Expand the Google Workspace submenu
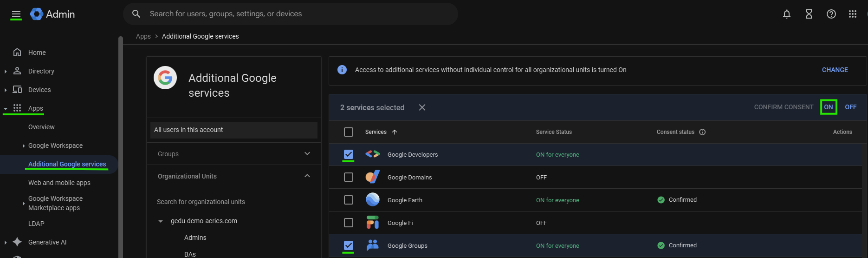868x258 pixels. [x=24, y=146]
